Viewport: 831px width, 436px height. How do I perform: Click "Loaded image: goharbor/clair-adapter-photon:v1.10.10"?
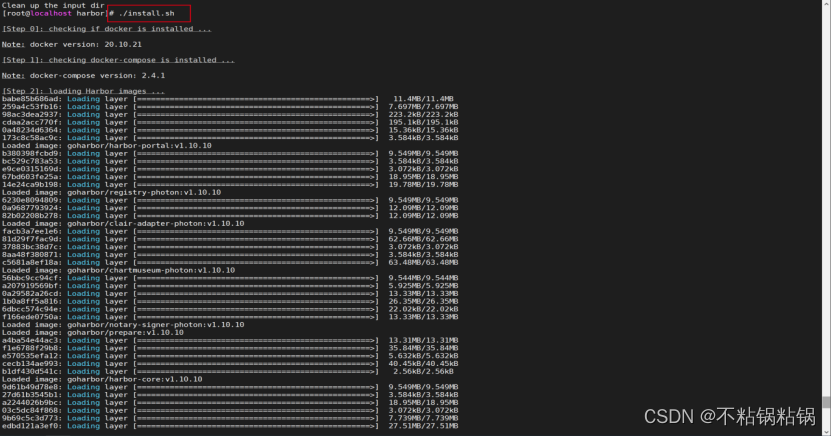[123, 224]
